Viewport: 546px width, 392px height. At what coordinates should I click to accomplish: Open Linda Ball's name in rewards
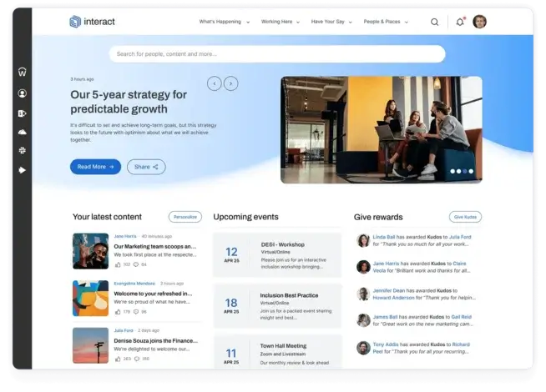[x=384, y=237]
